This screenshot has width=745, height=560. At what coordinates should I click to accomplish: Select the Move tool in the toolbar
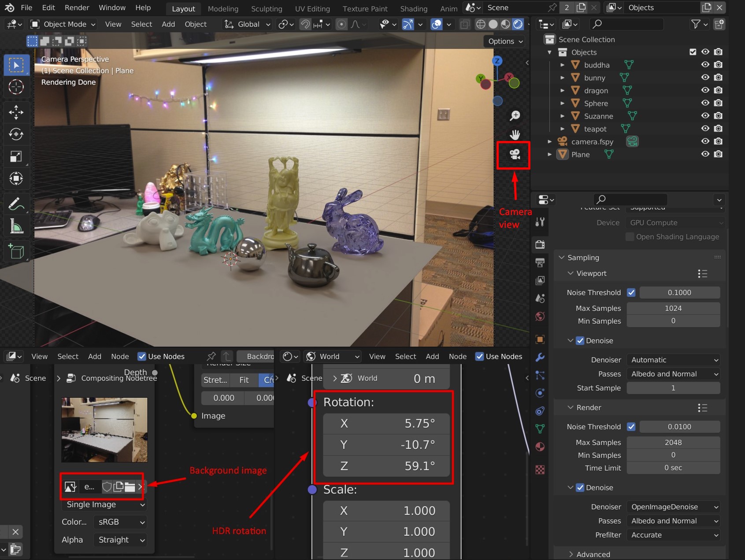[16, 112]
